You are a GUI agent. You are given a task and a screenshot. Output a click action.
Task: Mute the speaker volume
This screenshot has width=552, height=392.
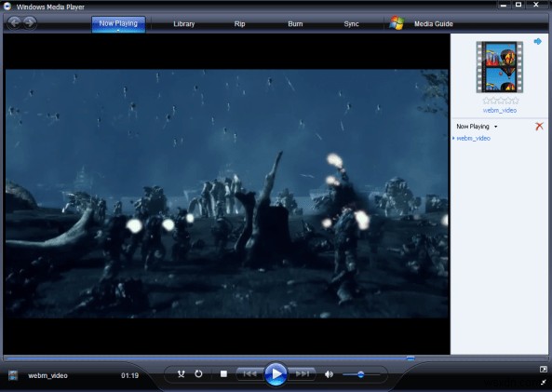pyautogui.click(x=329, y=374)
